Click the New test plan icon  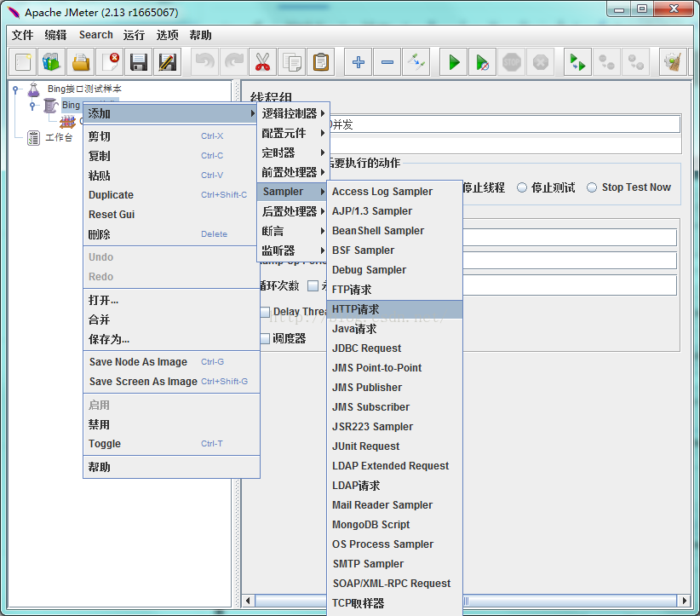coord(22,62)
